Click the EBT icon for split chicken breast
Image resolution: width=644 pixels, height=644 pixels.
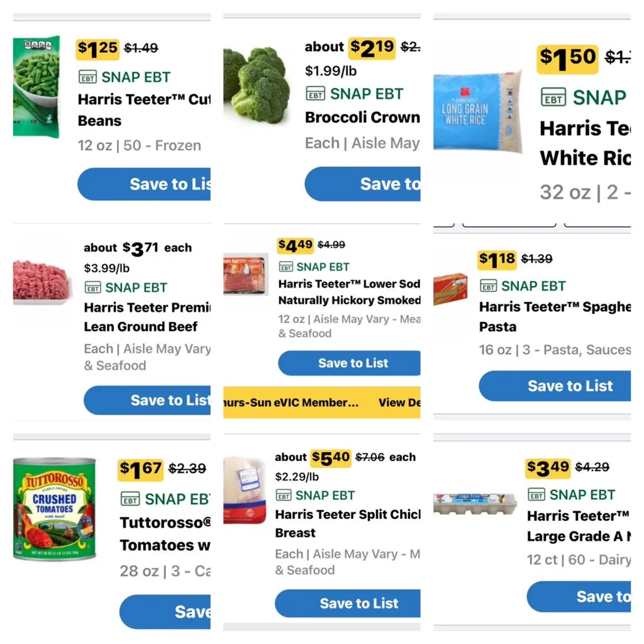[284, 495]
